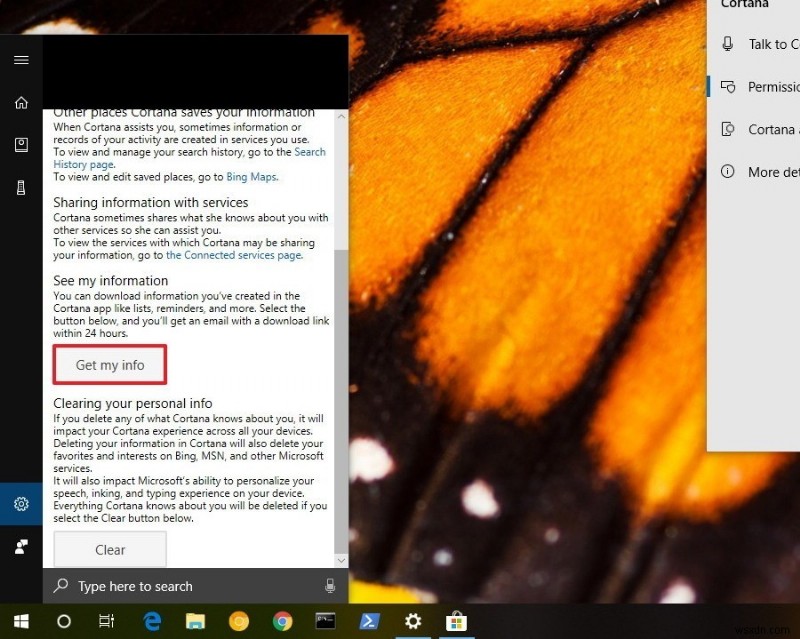This screenshot has width=800, height=639.
Task: Open the Feedback icon in Cortana sidebar
Action: pos(21,547)
